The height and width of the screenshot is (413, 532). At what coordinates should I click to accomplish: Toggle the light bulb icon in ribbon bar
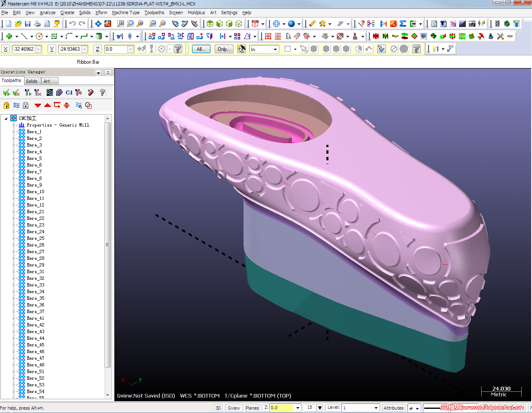point(435,49)
